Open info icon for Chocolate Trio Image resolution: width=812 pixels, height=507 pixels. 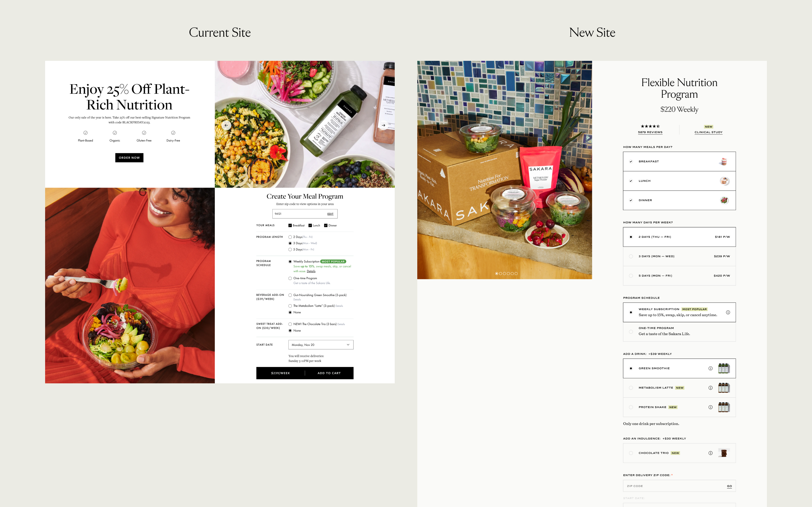click(x=710, y=453)
